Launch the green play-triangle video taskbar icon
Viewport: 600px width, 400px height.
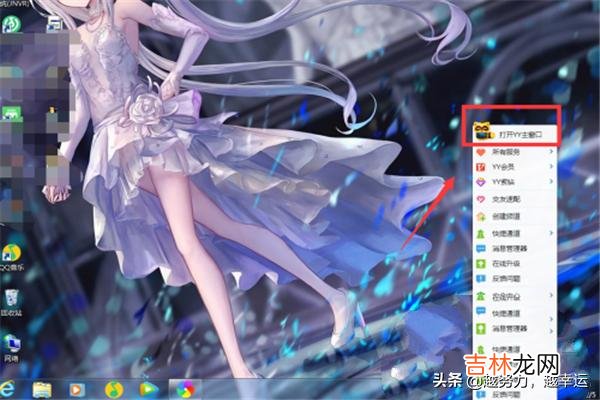[148, 387]
